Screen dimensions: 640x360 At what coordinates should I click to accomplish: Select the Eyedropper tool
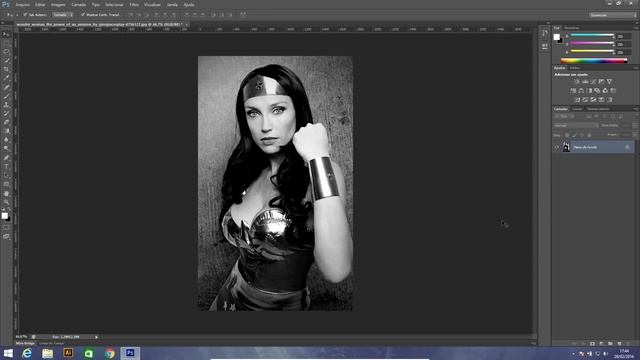click(6, 78)
